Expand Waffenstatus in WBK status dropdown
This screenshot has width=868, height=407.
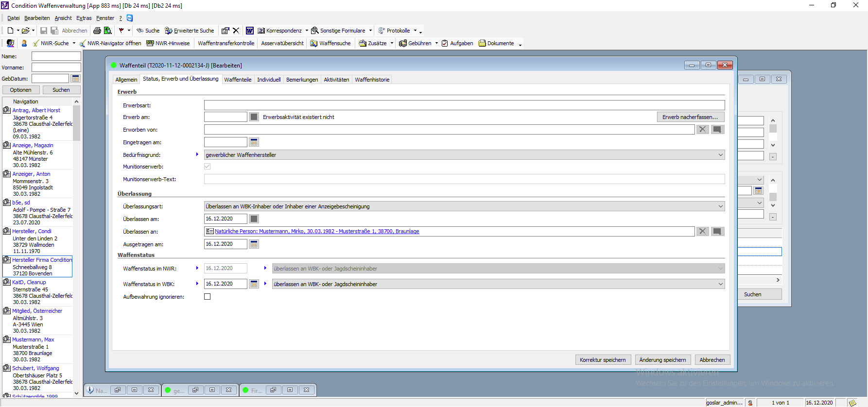pos(720,284)
